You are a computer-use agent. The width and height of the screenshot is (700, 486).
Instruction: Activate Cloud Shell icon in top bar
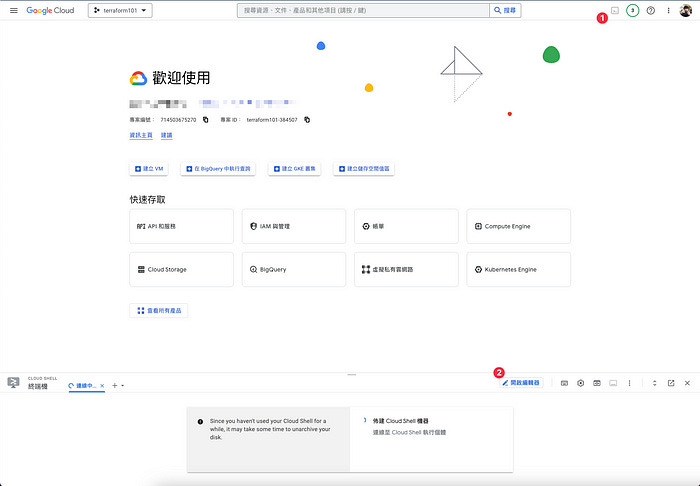tap(615, 10)
